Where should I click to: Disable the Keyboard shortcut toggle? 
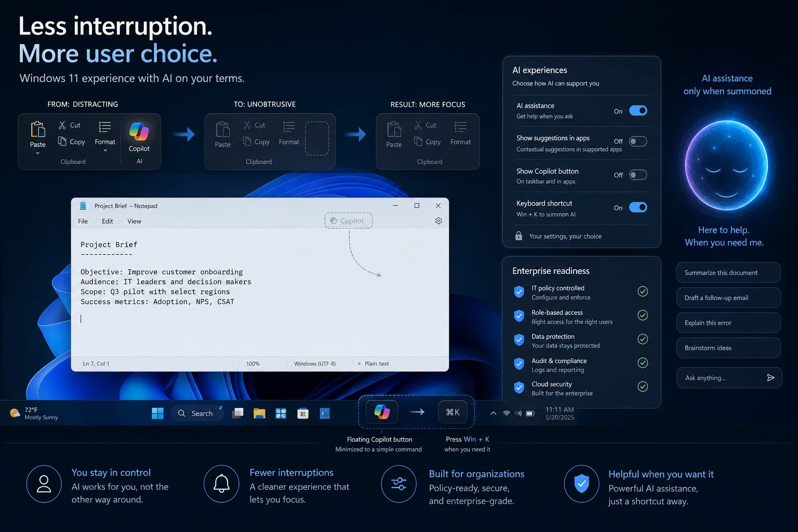coord(638,207)
